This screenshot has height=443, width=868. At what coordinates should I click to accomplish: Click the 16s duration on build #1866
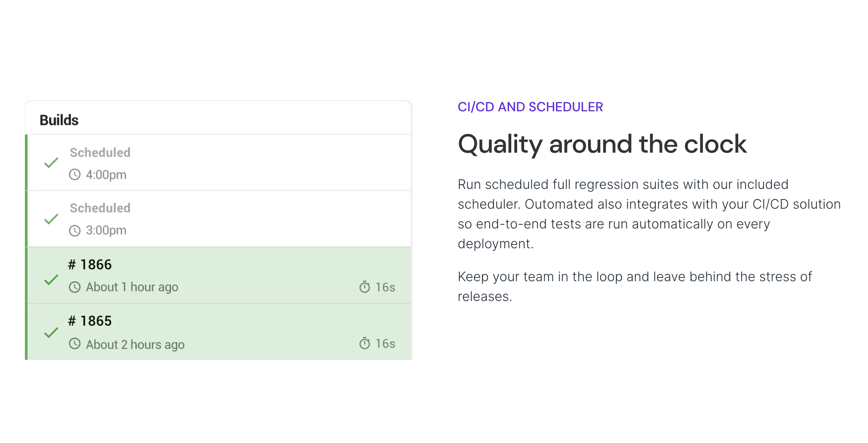point(385,287)
